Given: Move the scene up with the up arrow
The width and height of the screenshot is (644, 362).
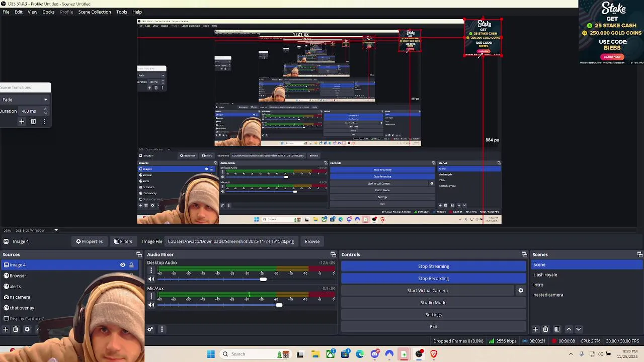Looking at the screenshot, I should [569, 329].
